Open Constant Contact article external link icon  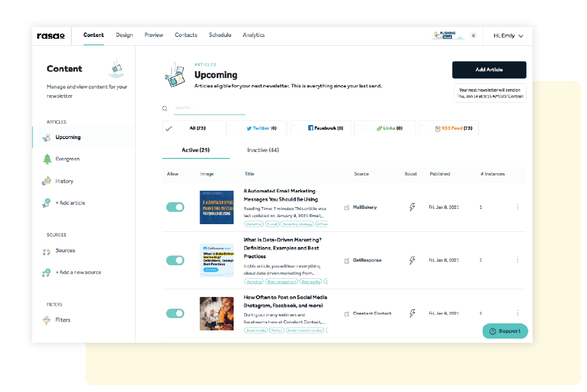(x=347, y=314)
